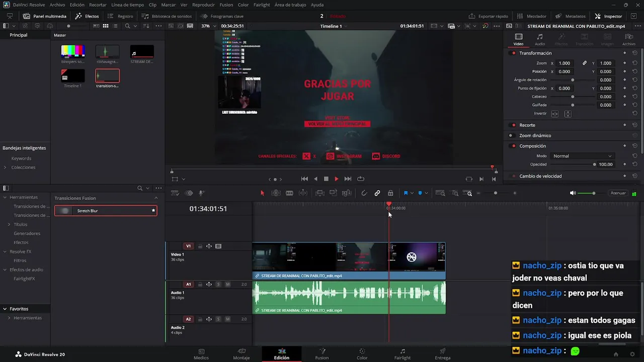Click the Atenuar dim button
Screen dimensions: 644x362
618,193
